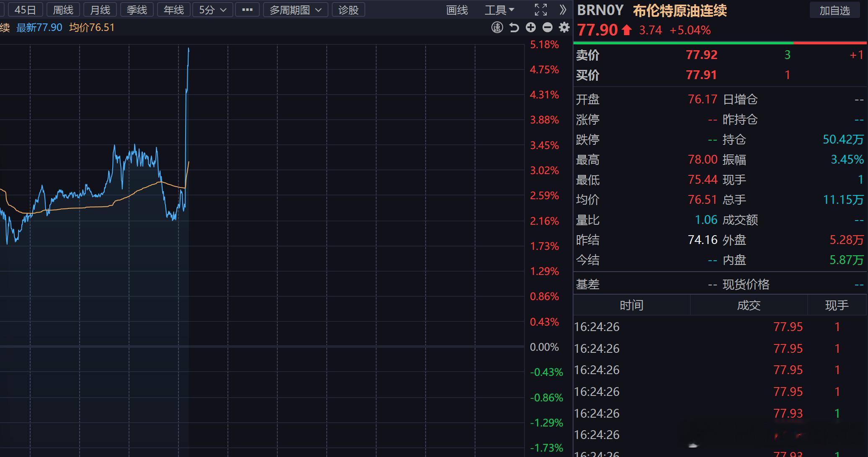Zoom out with the minus circle icon

pyautogui.click(x=548, y=28)
